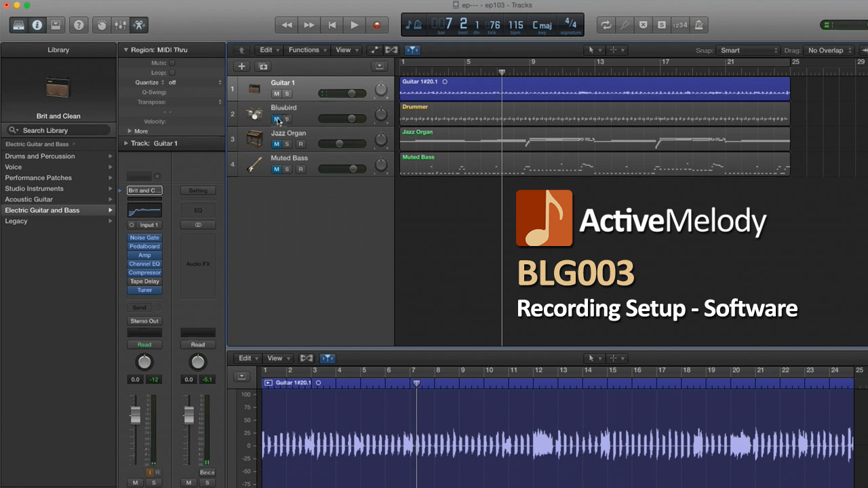Go to beginning with transport button
868x488 pixels.
332,25
